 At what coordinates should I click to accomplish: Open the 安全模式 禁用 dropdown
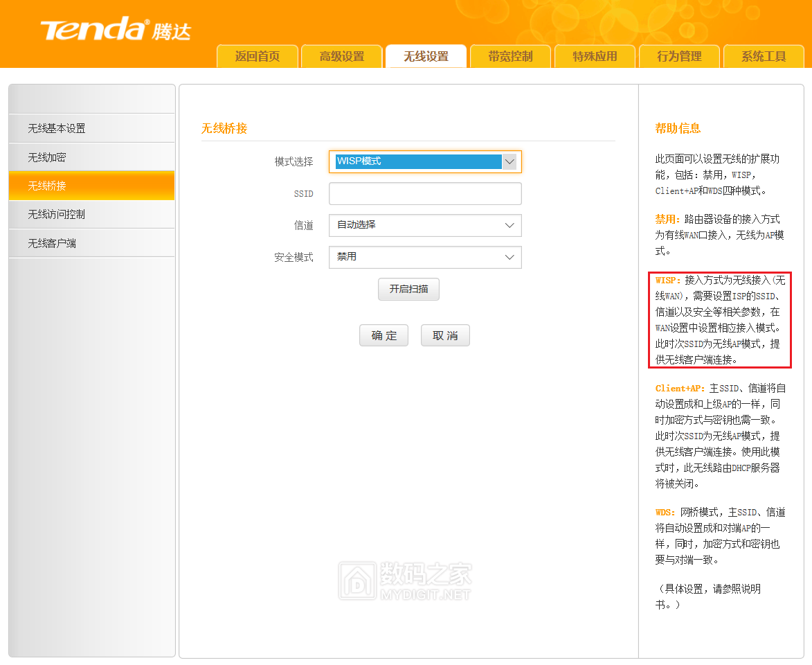pyautogui.click(x=425, y=257)
